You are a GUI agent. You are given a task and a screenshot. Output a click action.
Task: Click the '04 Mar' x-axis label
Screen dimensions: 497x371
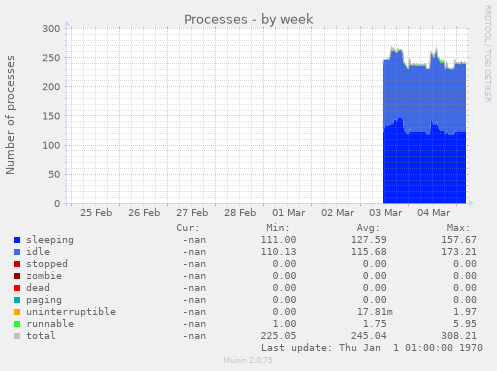point(434,213)
